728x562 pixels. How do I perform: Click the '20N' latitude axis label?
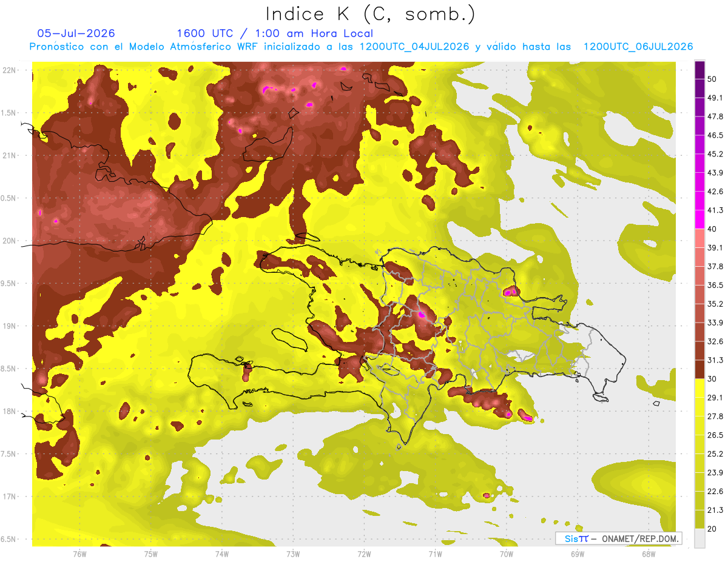pos(9,241)
